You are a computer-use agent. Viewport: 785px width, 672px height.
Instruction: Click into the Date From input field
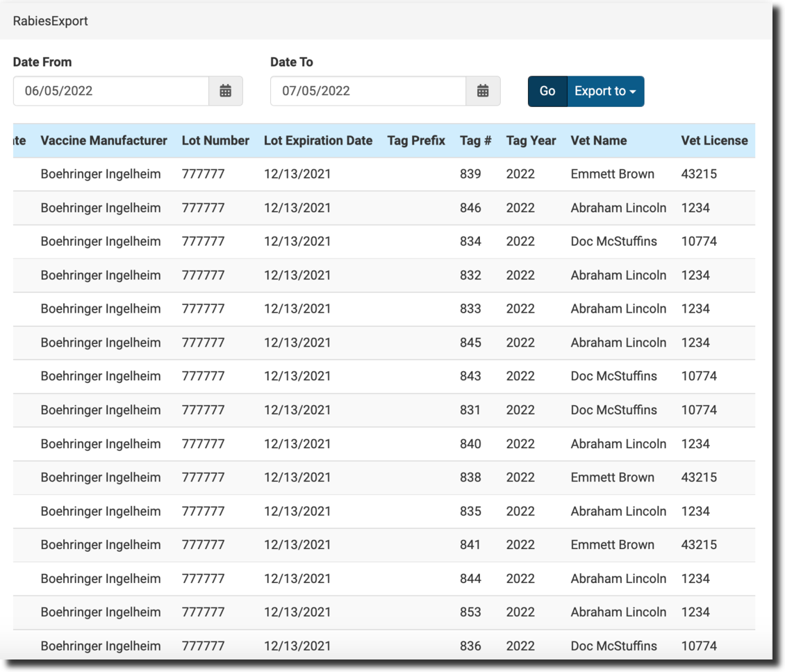pos(111,91)
